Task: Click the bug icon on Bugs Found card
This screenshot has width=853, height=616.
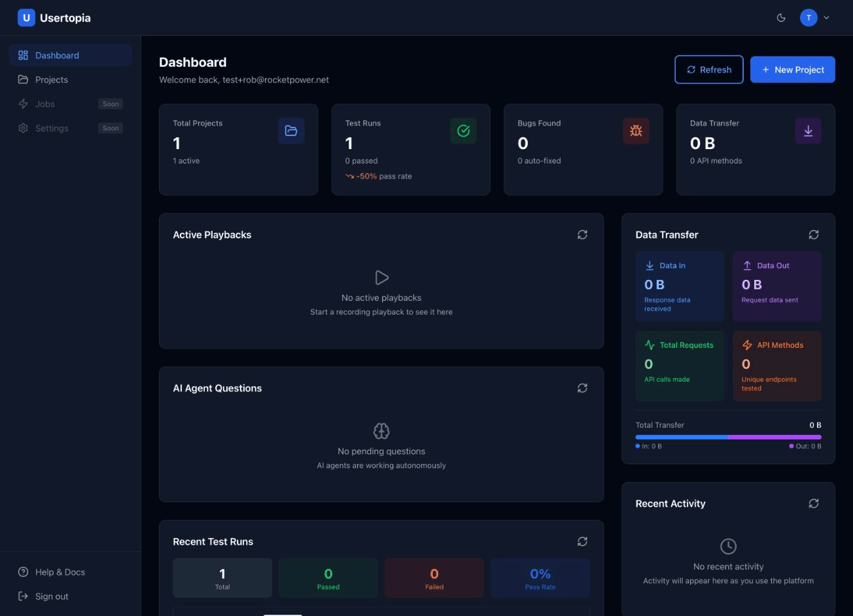Action: tap(635, 131)
